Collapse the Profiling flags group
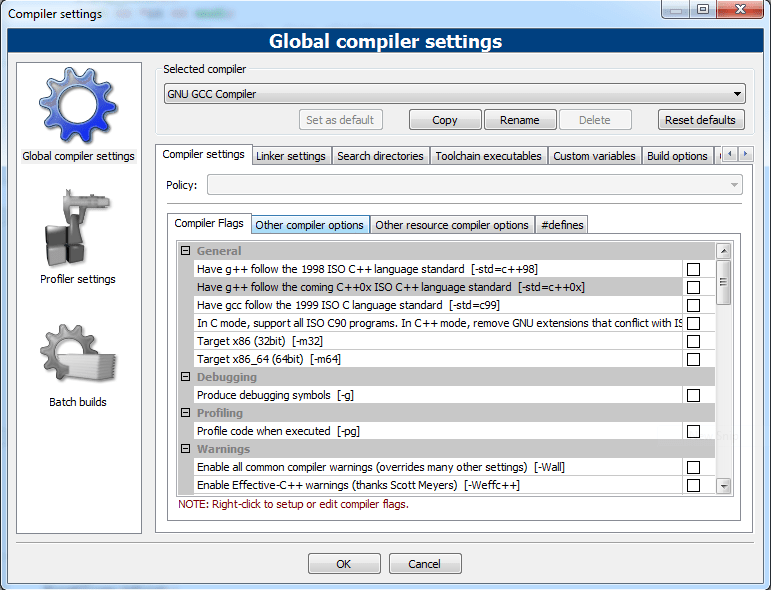 pos(185,413)
